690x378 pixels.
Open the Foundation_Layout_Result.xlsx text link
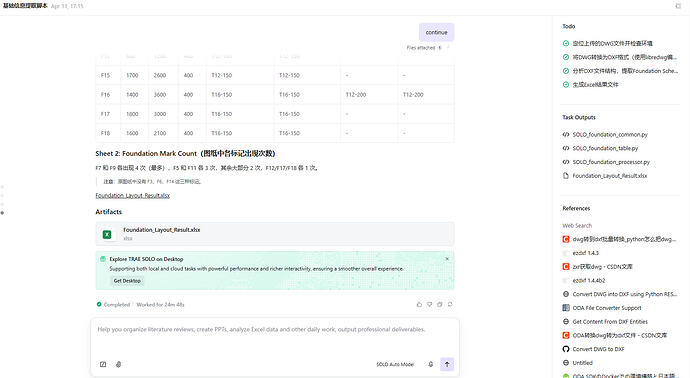point(132,195)
